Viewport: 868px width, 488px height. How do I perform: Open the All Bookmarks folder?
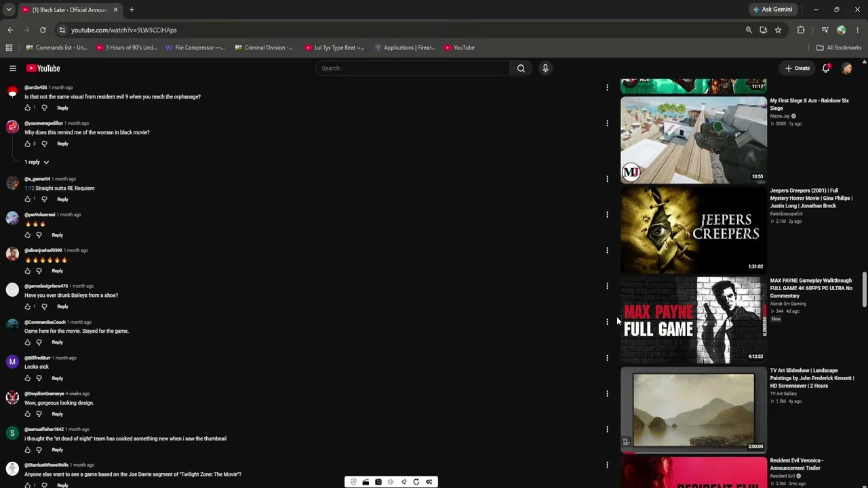(839, 47)
